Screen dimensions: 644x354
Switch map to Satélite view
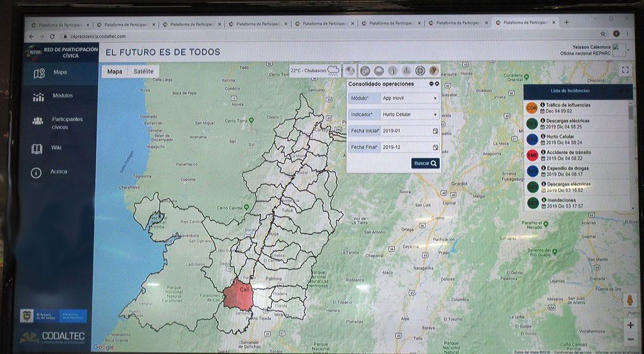(x=143, y=72)
